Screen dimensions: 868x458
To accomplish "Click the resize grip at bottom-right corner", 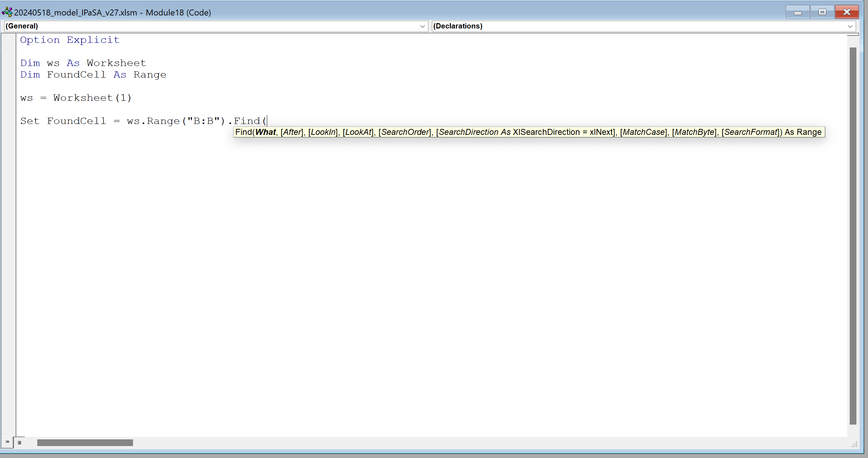I will 854,445.
